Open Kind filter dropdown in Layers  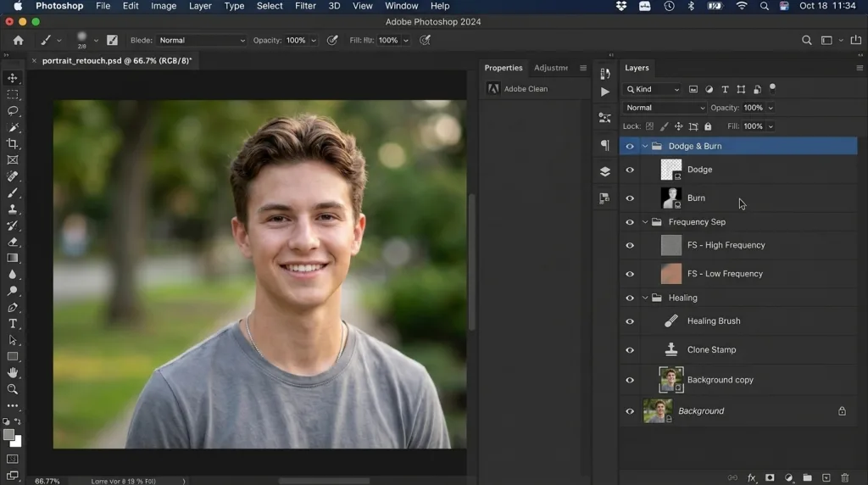pyautogui.click(x=653, y=89)
